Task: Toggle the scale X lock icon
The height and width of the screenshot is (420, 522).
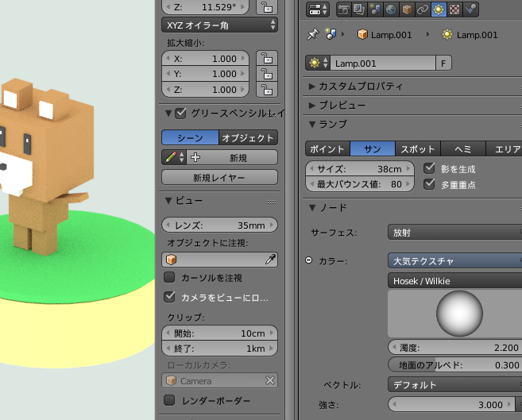Action: point(267,59)
